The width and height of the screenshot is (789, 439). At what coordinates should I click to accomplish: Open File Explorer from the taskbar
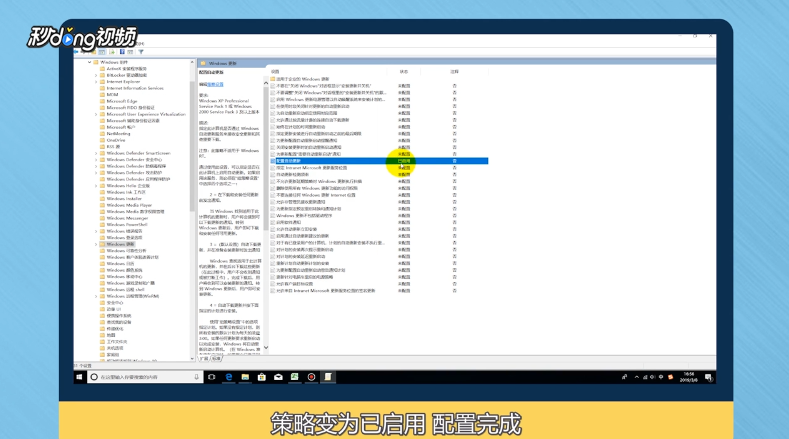[245, 377]
